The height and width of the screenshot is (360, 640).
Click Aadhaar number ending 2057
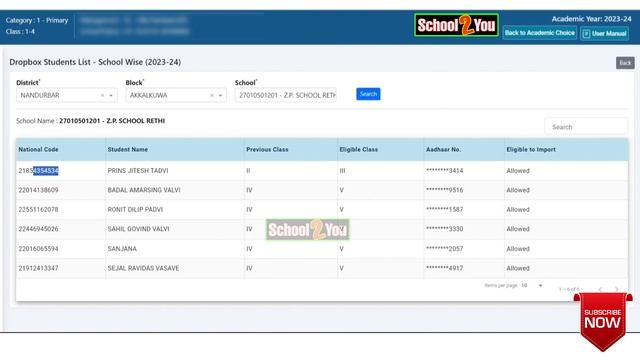[444, 249]
